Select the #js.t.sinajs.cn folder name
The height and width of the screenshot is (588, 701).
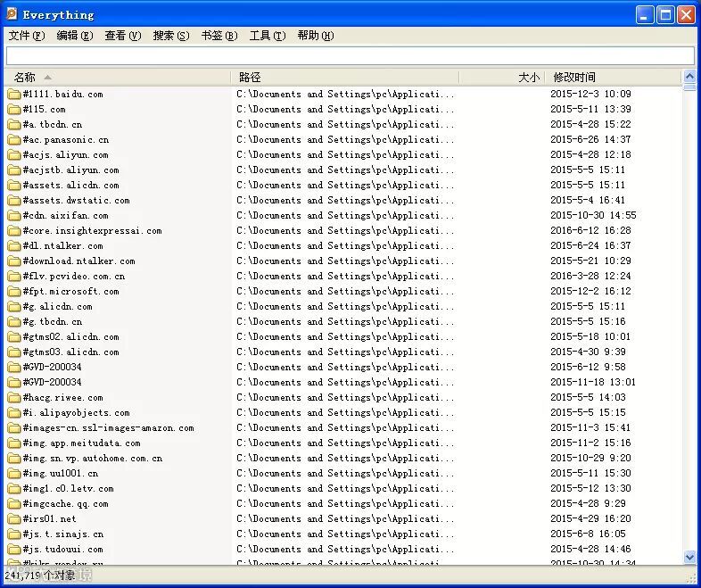[x=63, y=534]
